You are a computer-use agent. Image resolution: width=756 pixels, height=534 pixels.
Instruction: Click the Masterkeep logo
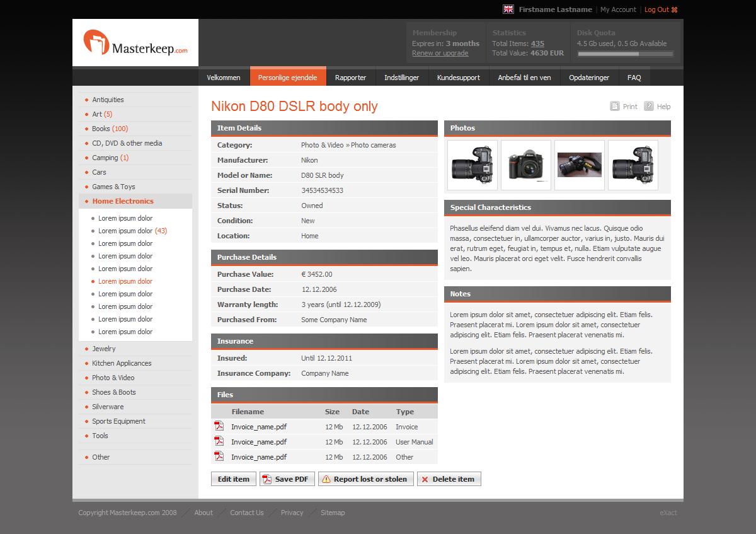tap(135, 42)
